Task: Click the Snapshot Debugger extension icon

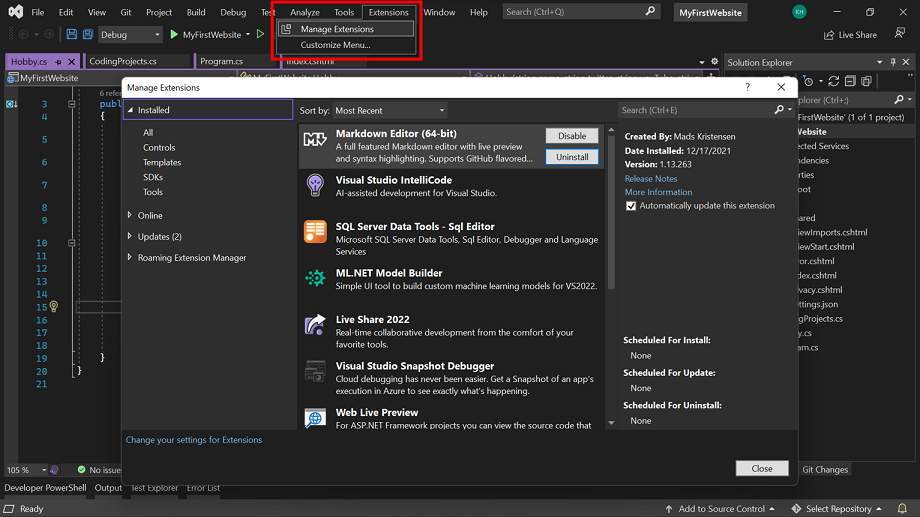Action: pyautogui.click(x=315, y=371)
